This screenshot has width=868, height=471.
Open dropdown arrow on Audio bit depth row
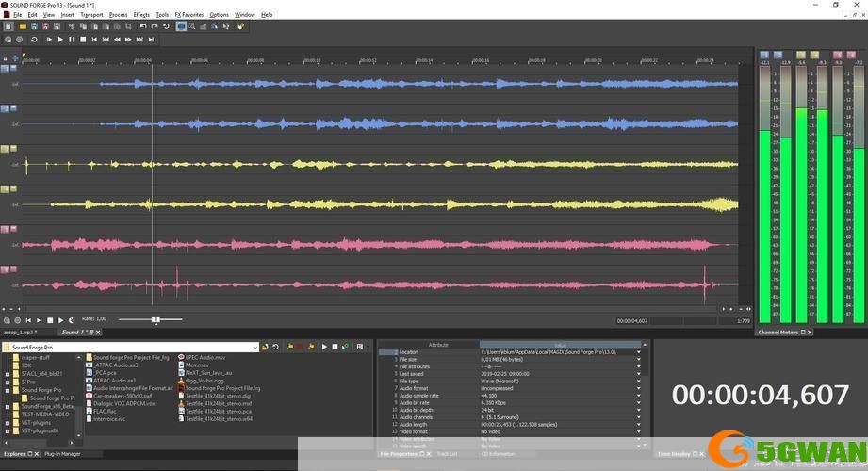tap(639, 410)
